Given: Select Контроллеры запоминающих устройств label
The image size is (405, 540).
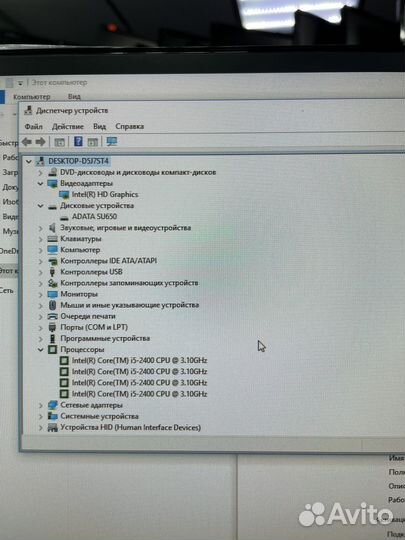Looking at the screenshot, I should click(x=129, y=283).
